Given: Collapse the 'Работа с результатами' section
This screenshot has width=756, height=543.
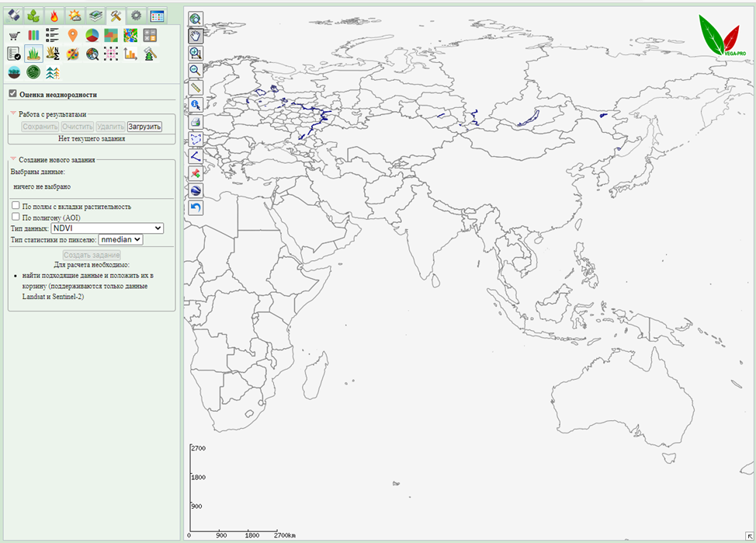Looking at the screenshot, I should click(x=13, y=113).
